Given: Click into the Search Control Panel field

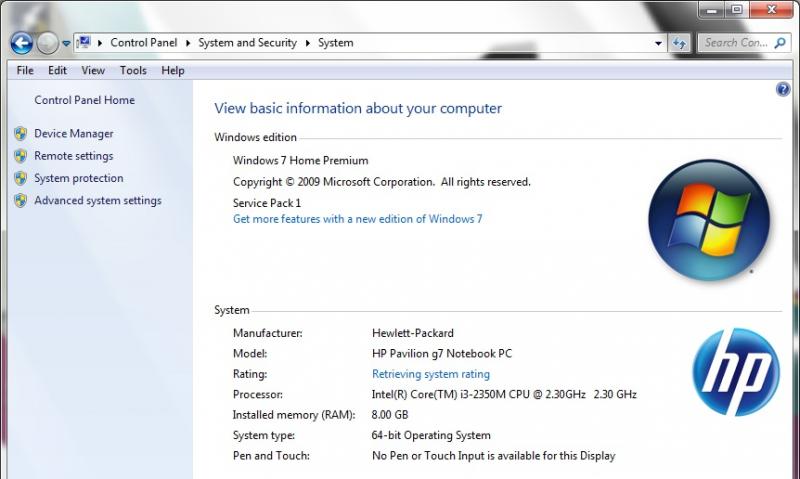Looking at the screenshot, I should (x=736, y=43).
